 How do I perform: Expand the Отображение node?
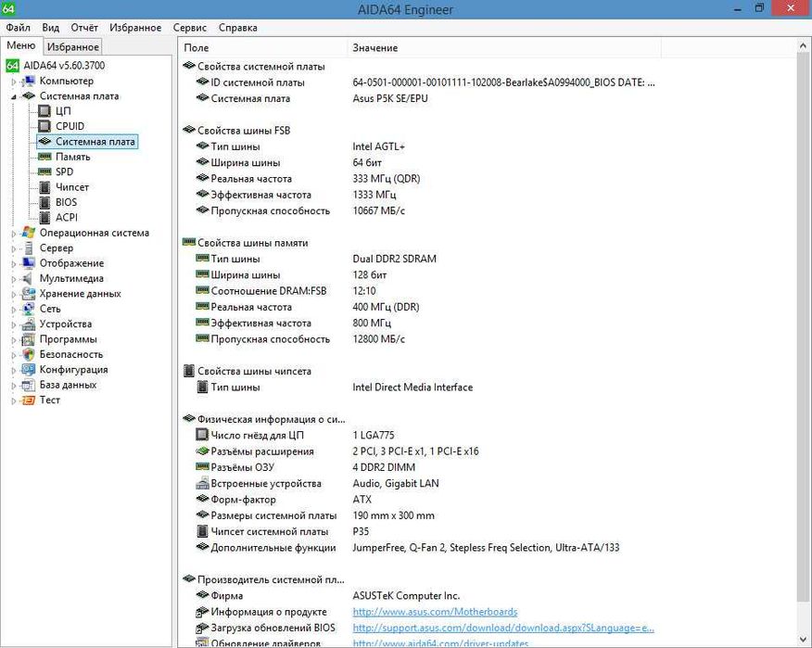pos(14,263)
